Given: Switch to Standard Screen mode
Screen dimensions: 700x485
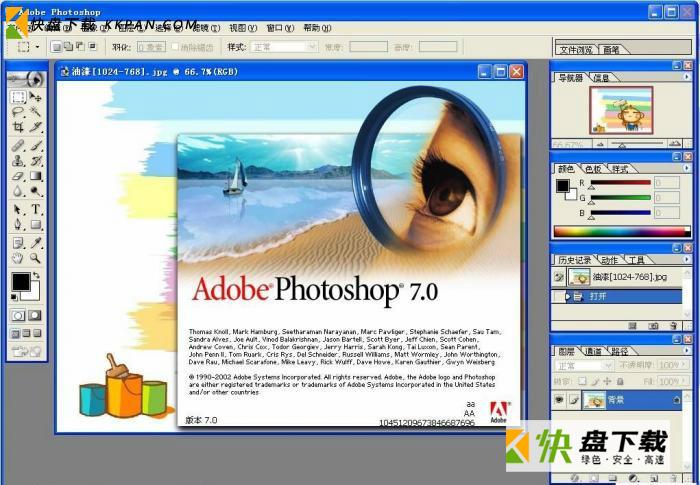Looking at the screenshot, I should coord(16,334).
